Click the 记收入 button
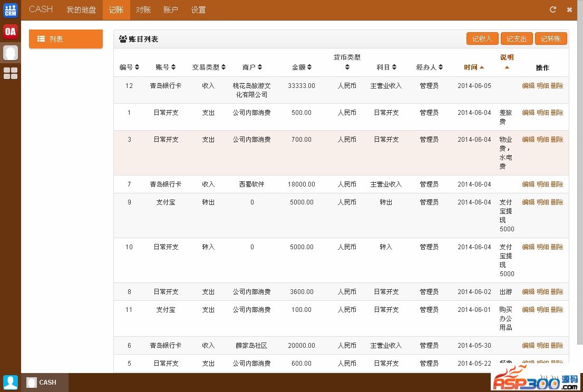The height and width of the screenshot is (392, 583). pyautogui.click(x=482, y=38)
